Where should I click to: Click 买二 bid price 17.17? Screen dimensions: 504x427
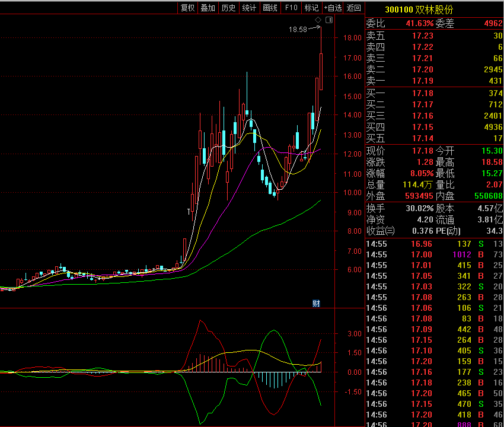click(423, 104)
